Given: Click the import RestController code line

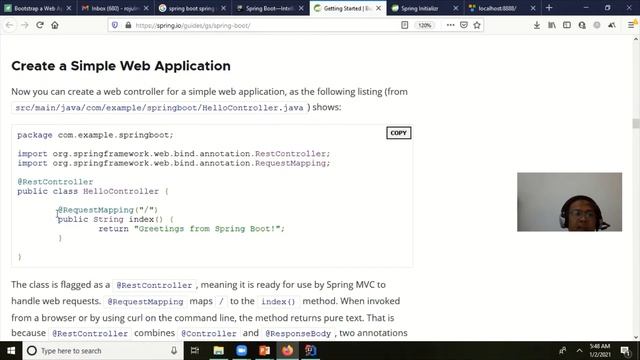Looking at the screenshot, I should pyautogui.click(x=173, y=154).
